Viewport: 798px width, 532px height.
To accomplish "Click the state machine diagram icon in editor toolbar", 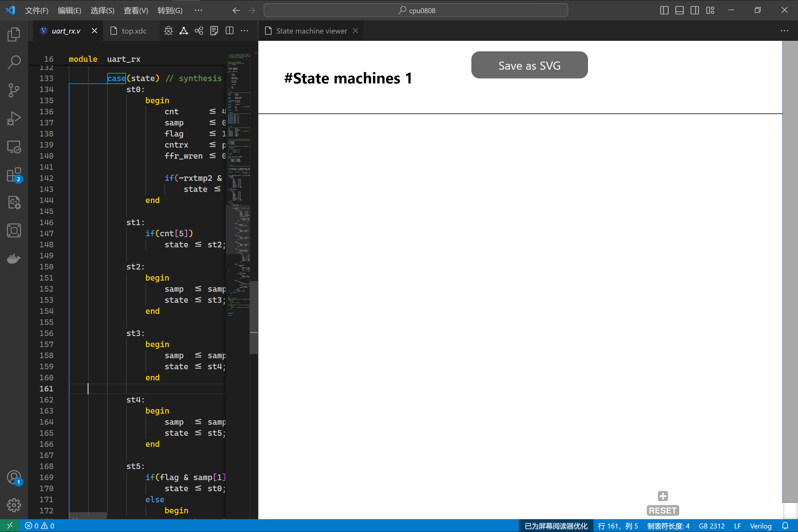I will click(x=184, y=31).
